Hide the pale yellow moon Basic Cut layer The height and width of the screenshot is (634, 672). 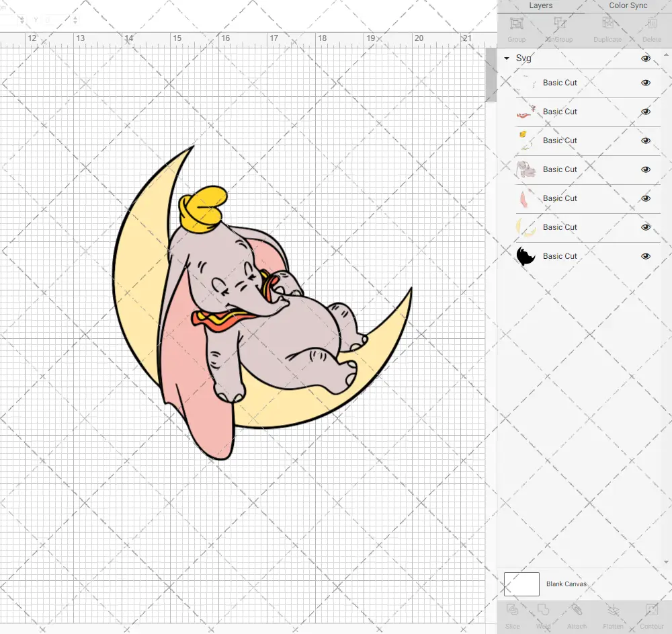pos(645,227)
